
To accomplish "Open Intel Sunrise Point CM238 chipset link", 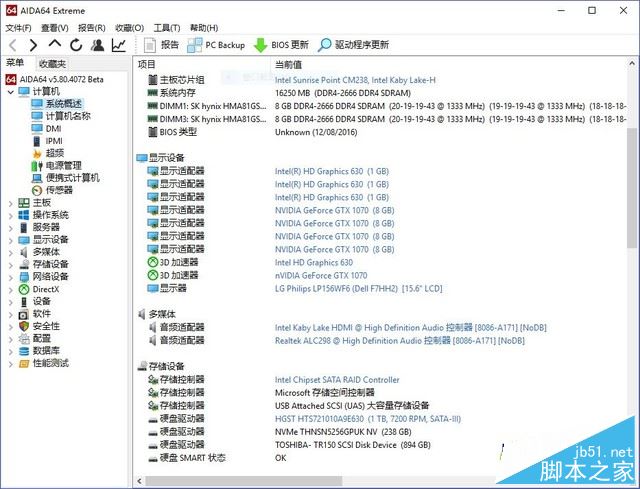I will [x=355, y=80].
